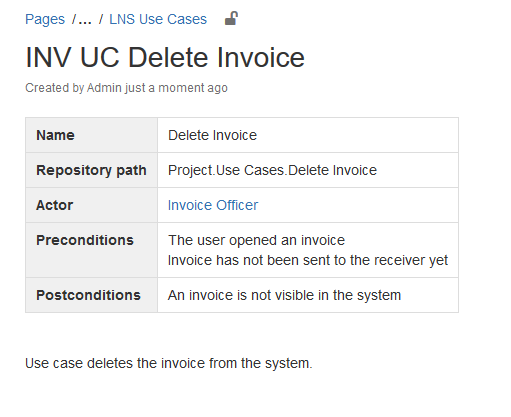Select the Postconditions header cell
Viewport: 511px width, 417px height.
(x=91, y=295)
